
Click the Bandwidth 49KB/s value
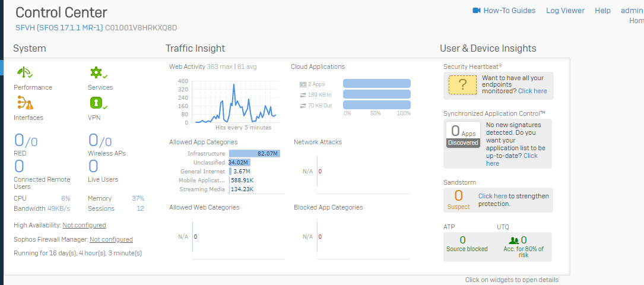(x=59, y=208)
